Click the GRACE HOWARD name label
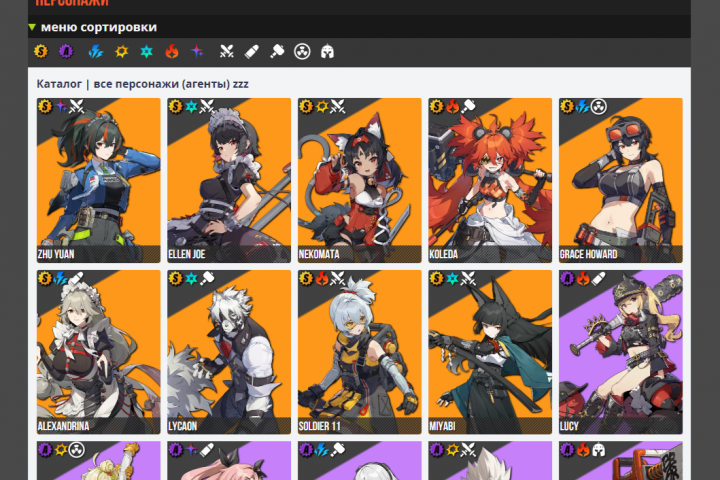 click(x=588, y=254)
